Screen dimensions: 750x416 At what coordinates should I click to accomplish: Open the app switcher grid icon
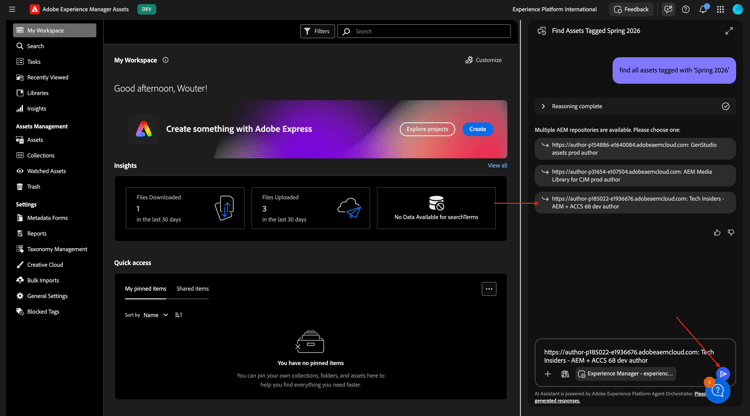click(720, 9)
